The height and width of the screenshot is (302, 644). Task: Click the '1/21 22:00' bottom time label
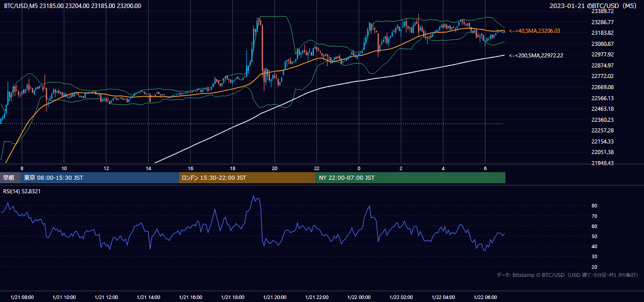316,297
